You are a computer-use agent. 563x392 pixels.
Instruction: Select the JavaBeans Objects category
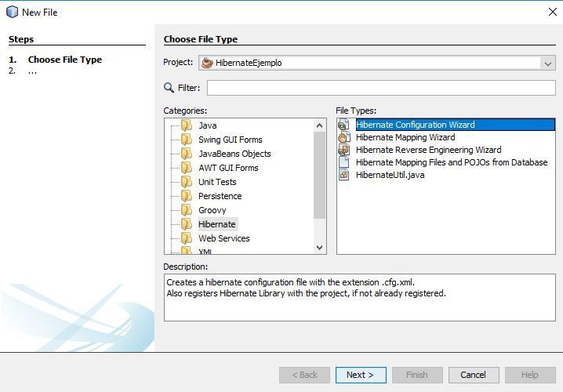click(234, 154)
